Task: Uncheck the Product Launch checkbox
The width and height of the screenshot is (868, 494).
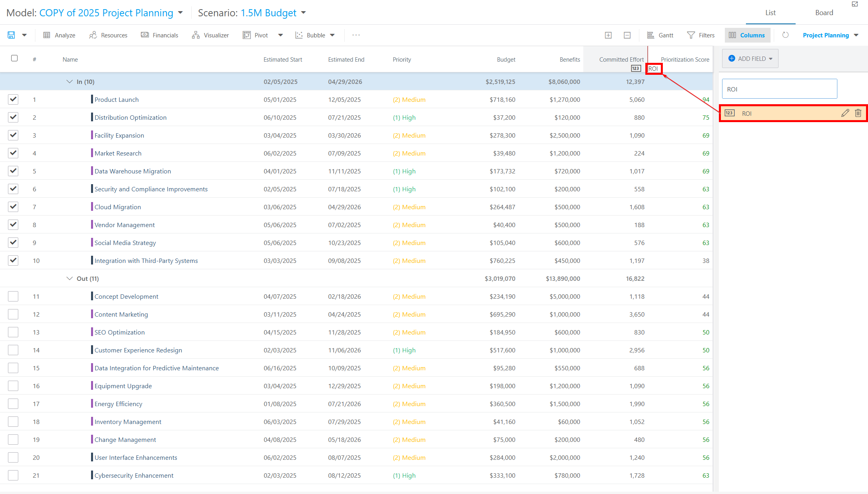Action: (x=13, y=99)
